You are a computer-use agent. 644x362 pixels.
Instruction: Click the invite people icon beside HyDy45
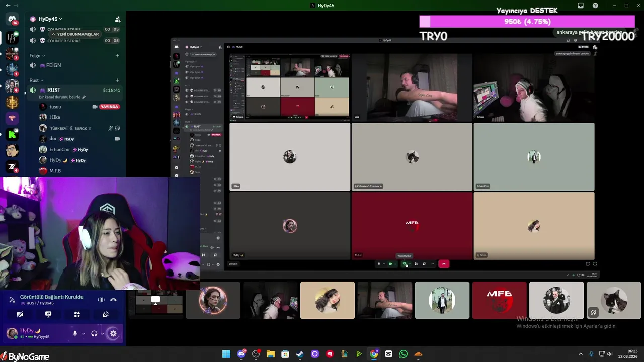click(118, 19)
